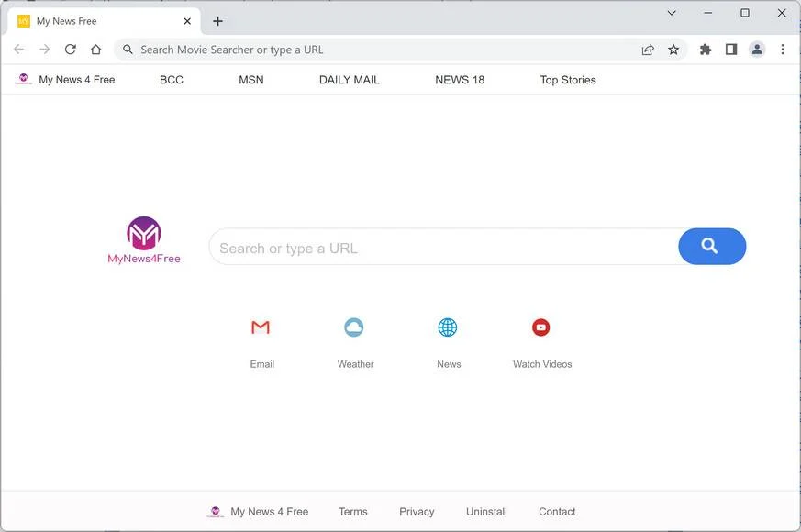Open the DAILY MAIL navigation link
The height and width of the screenshot is (532, 801).
click(x=350, y=80)
